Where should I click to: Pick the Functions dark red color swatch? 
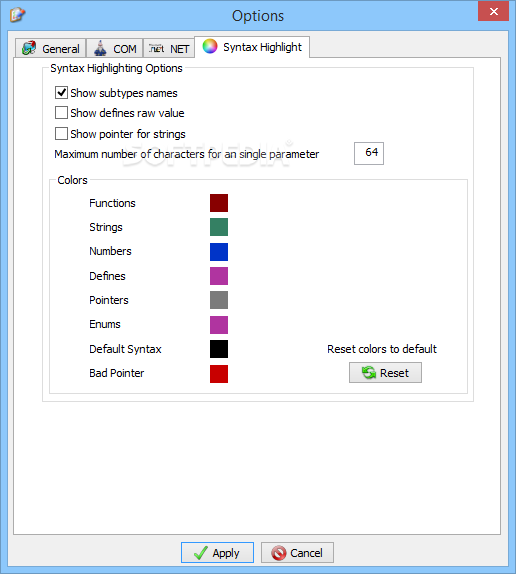tap(219, 203)
